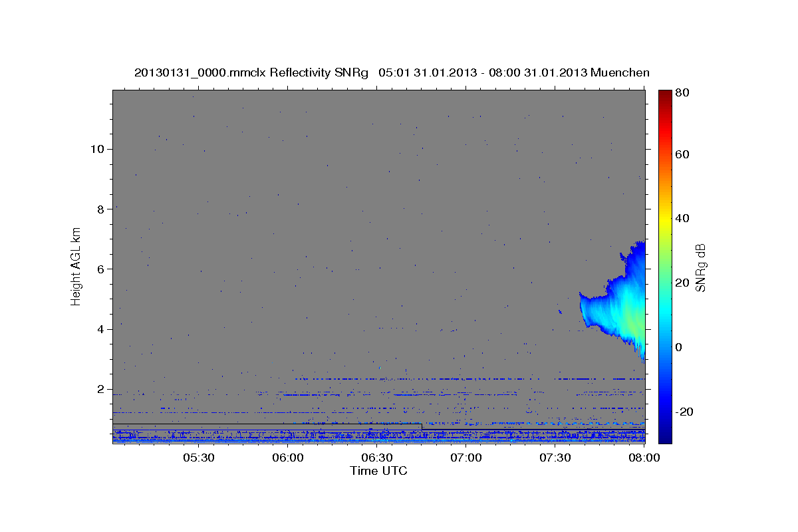
Task: Click the height tick label 2
Action: pos(100,389)
